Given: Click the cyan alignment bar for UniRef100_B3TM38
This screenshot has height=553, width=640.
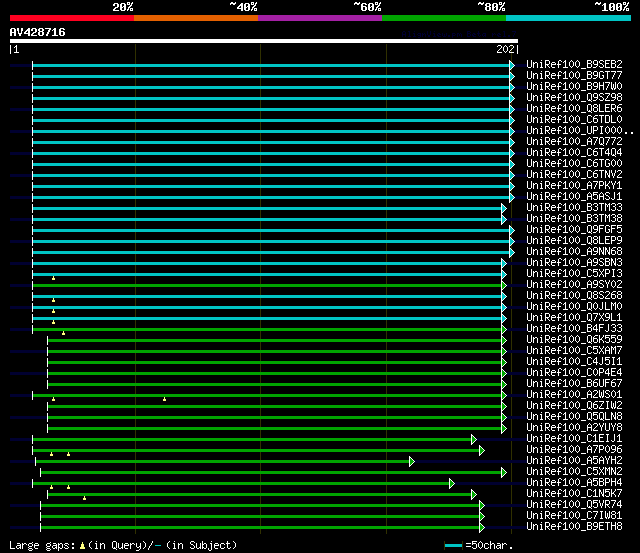Looking at the screenshot, I should click(267, 220).
